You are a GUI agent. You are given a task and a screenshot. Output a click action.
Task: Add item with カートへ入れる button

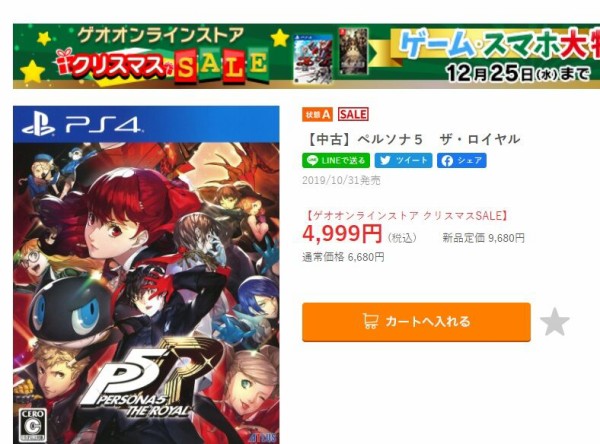pyautogui.click(x=416, y=322)
